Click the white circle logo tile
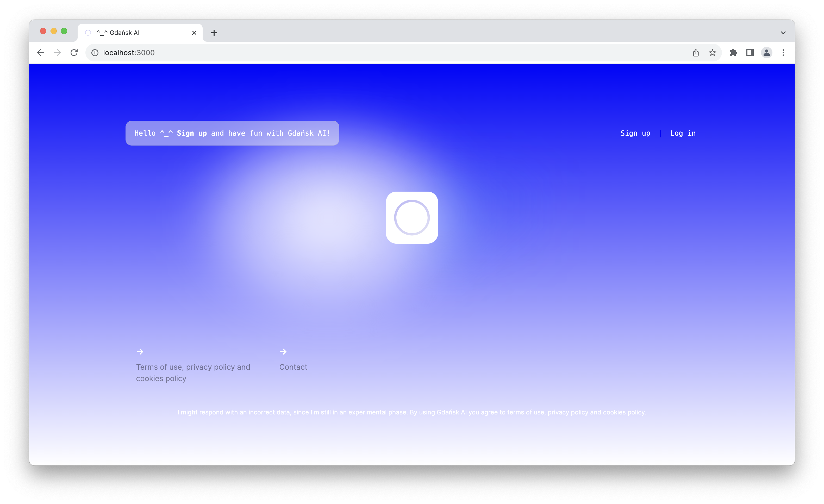This screenshot has height=504, width=824. (412, 218)
